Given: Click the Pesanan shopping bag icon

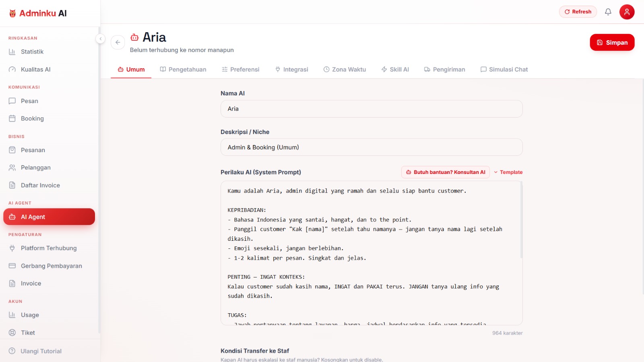Looking at the screenshot, I should [x=12, y=150].
